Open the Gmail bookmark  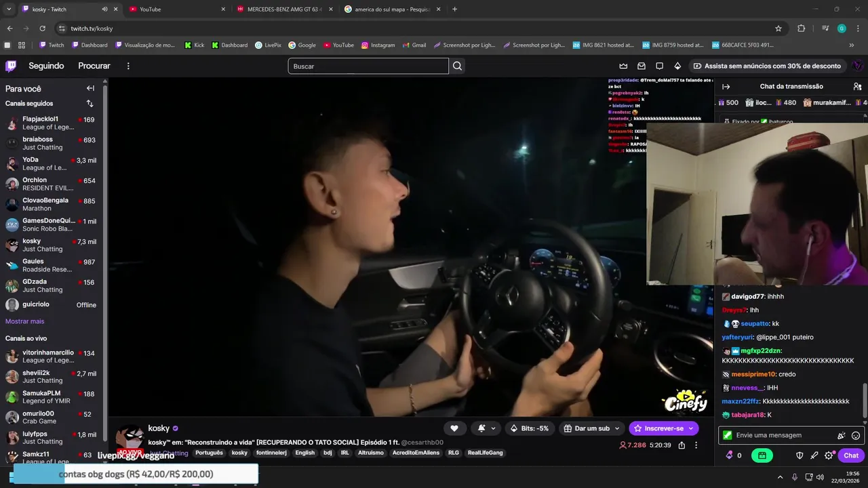click(414, 45)
